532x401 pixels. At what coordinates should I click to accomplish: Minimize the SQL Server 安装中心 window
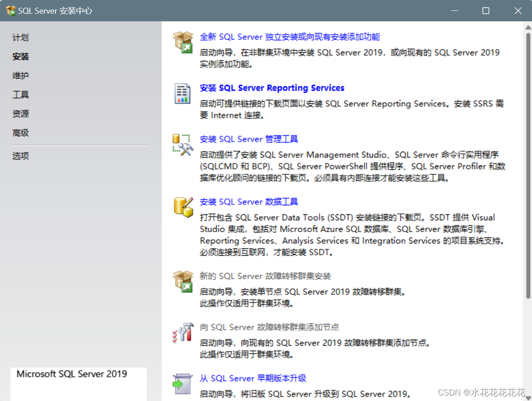click(x=454, y=11)
